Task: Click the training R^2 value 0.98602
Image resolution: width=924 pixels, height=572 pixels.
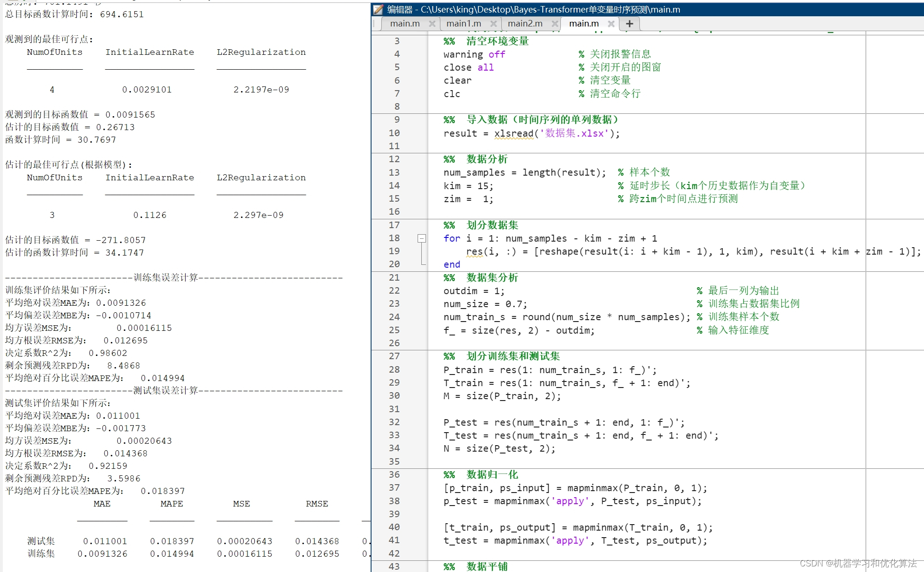Action: point(108,353)
